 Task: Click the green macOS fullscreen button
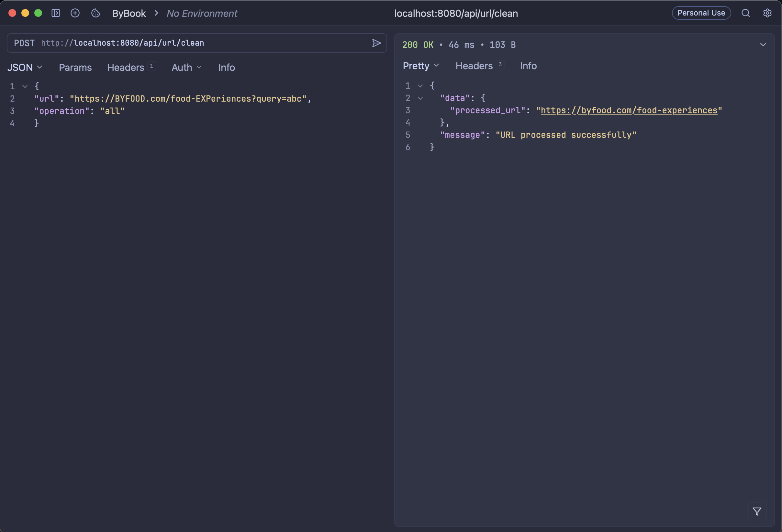coord(39,13)
